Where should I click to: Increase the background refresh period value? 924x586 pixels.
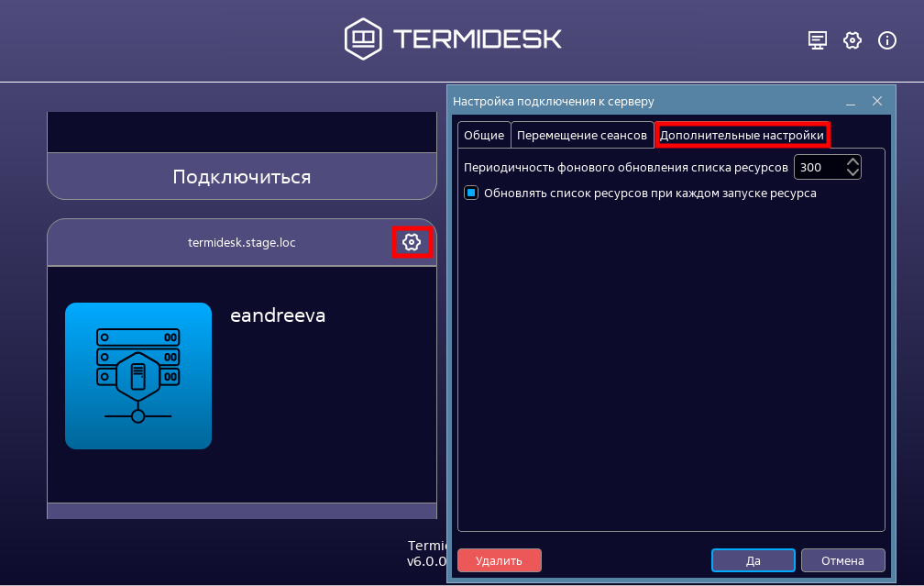852,161
